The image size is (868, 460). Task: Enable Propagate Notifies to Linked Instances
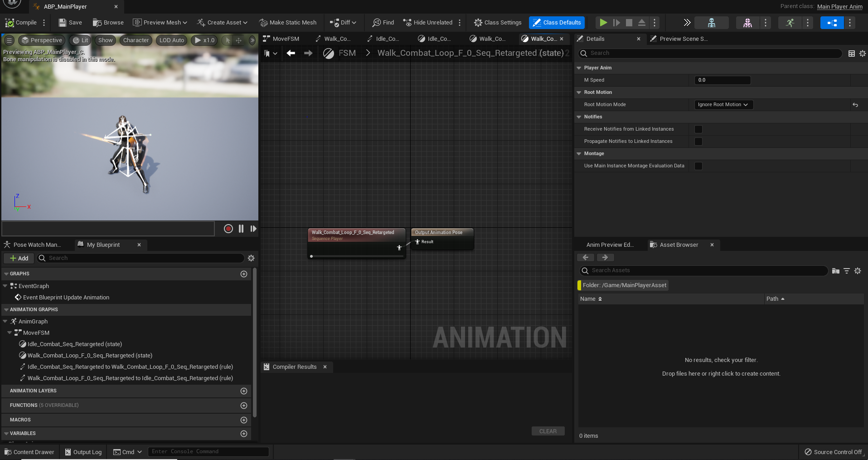pos(698,142)
